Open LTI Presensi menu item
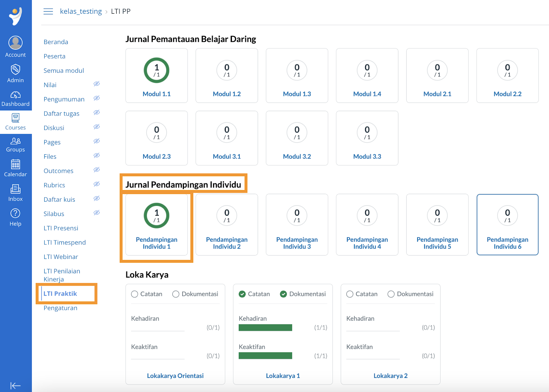549x392 pixels. point(61,228)
